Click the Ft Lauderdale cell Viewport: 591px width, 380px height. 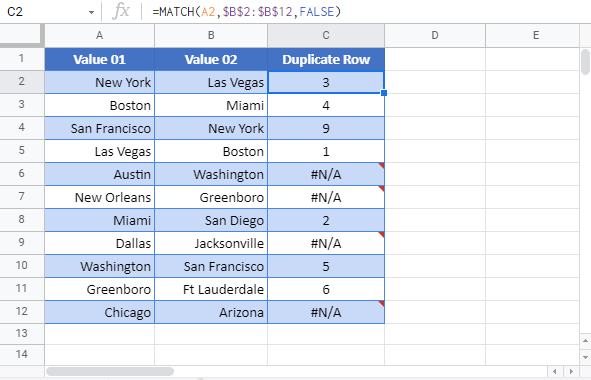(x=211, y=289)
